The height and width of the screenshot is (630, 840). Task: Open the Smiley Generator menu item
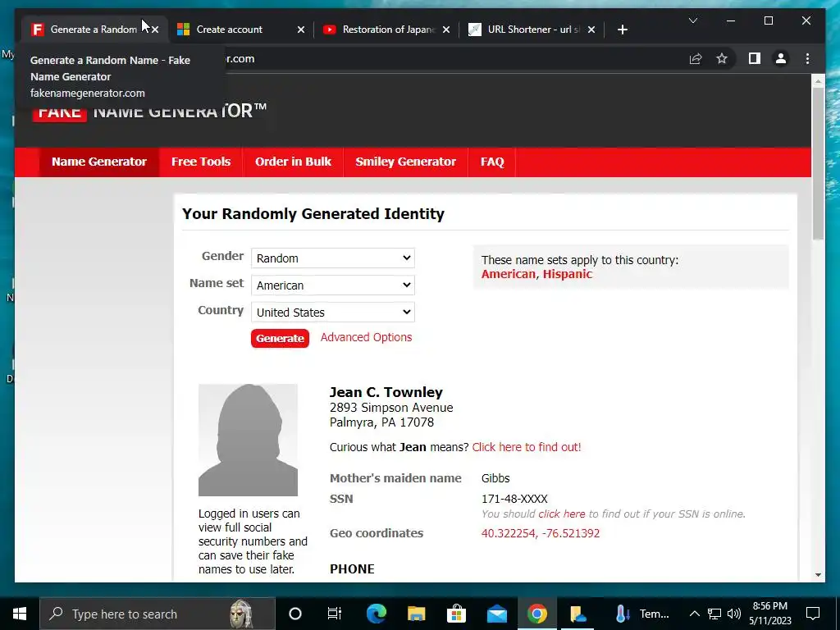(405, 162)
